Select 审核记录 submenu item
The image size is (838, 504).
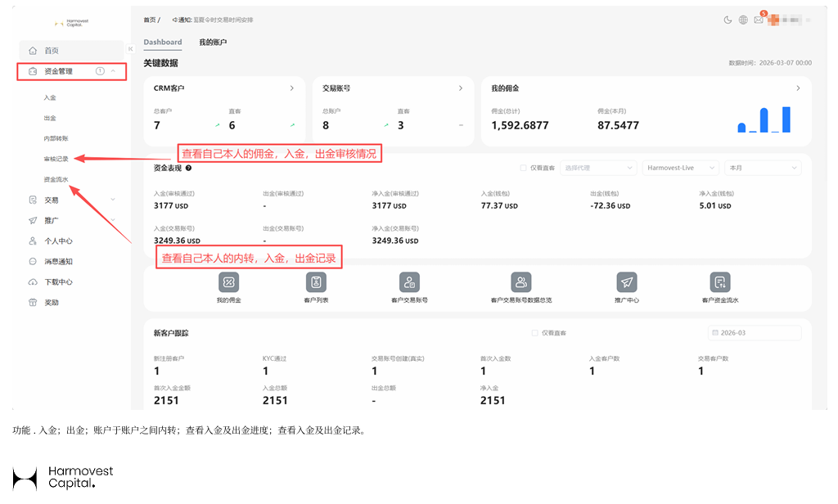[56, 159]
